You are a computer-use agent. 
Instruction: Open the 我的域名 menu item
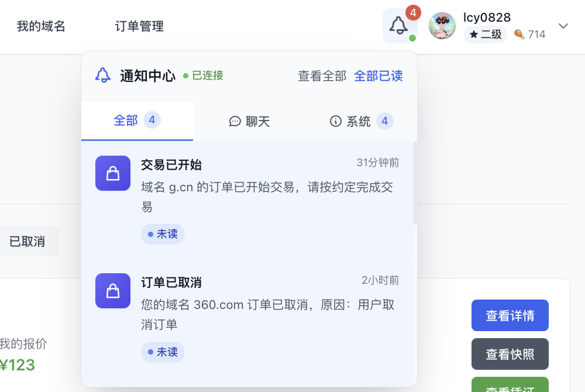pyautogui.click(x=41, y=26)
